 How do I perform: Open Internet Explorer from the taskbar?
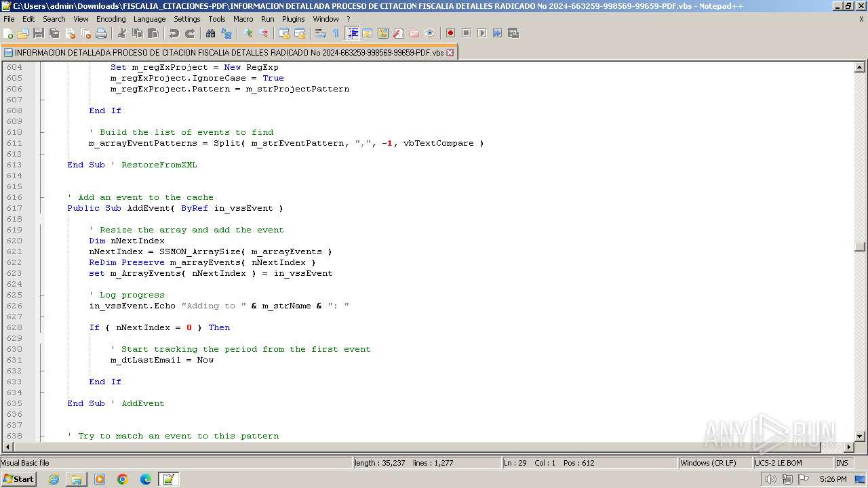pyautogui.click(x=54, y=479)
